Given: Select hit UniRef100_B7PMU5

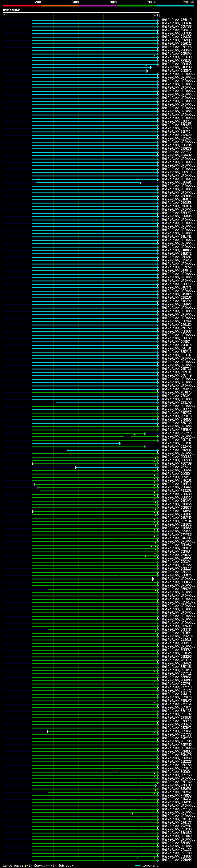Looking at the screenshot, I should 177,419.
